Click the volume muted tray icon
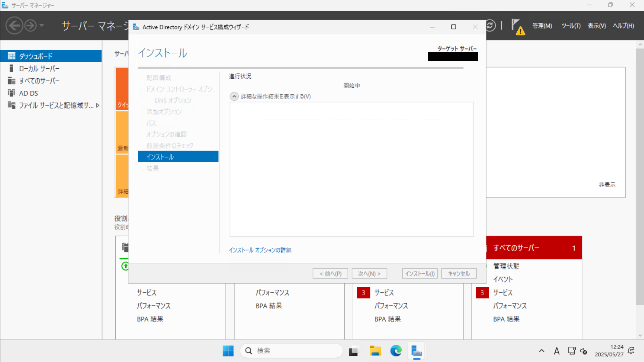Viewport: 644px width, 362px height. click(584, 351)
